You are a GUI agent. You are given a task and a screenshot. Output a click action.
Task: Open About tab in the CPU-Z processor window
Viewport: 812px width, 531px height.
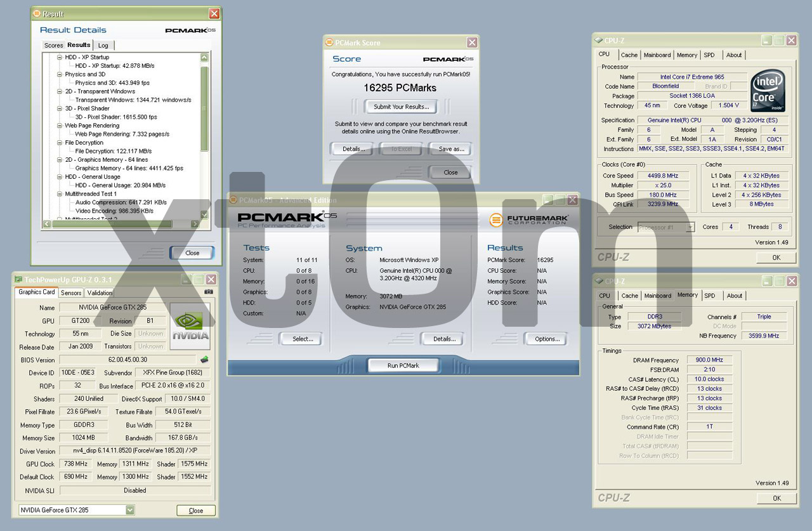734,55
